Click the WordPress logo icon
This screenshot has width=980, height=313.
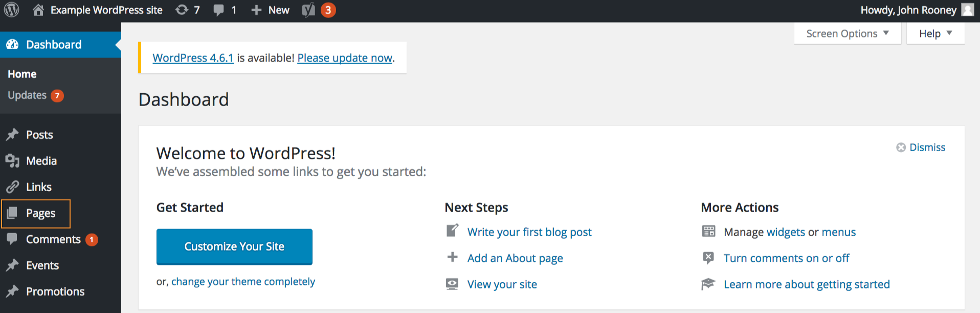[11, 10]
